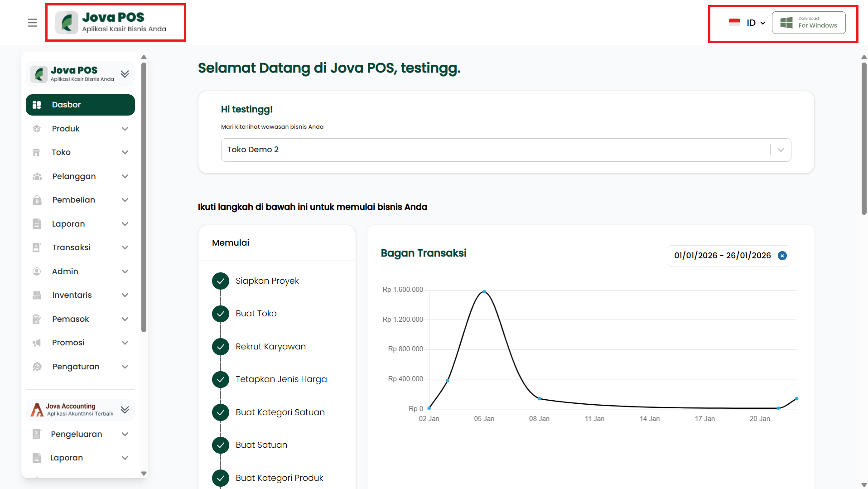The height and width of the screenshot is (489, 868).
Task: Toggle the Buat Toko step checkmark
Action: (221, 314)
